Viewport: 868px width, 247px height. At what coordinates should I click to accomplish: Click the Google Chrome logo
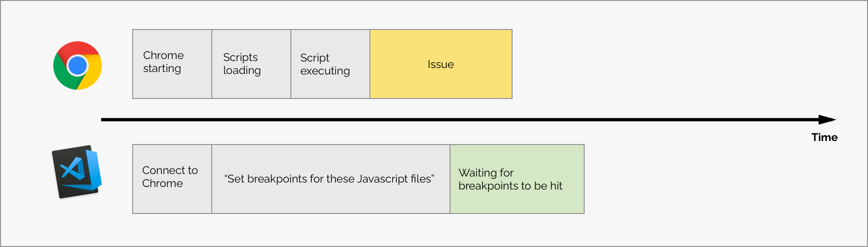click(78, 65)
